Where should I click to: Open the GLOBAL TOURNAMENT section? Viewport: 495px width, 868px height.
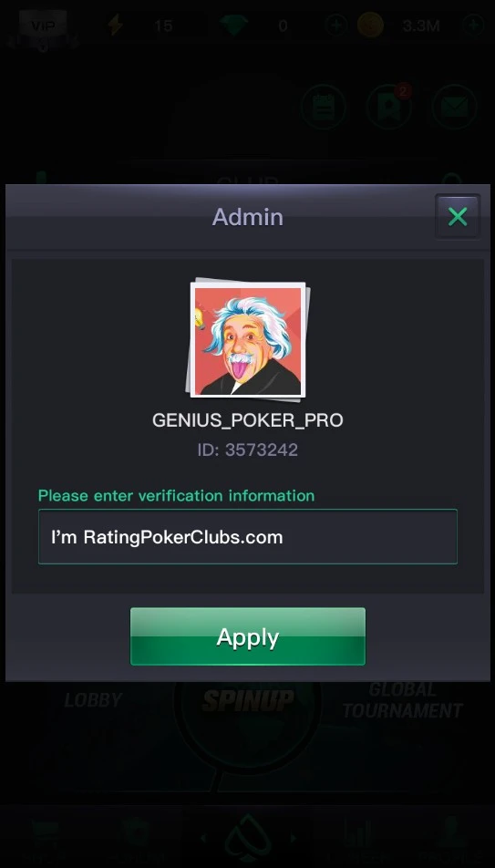pyautogui.click(x=403, y=701)
